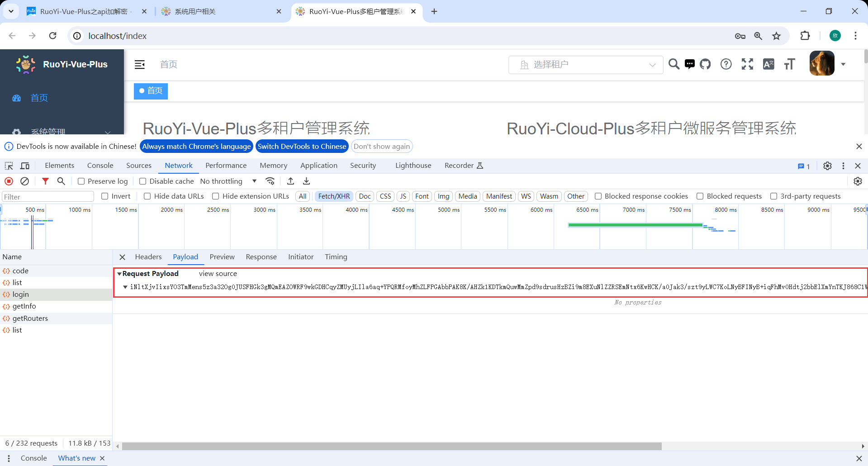Viewport: 868px width, 466px height.
Task: Open the No throttling dropdown
Action: [x=228, y=181]
